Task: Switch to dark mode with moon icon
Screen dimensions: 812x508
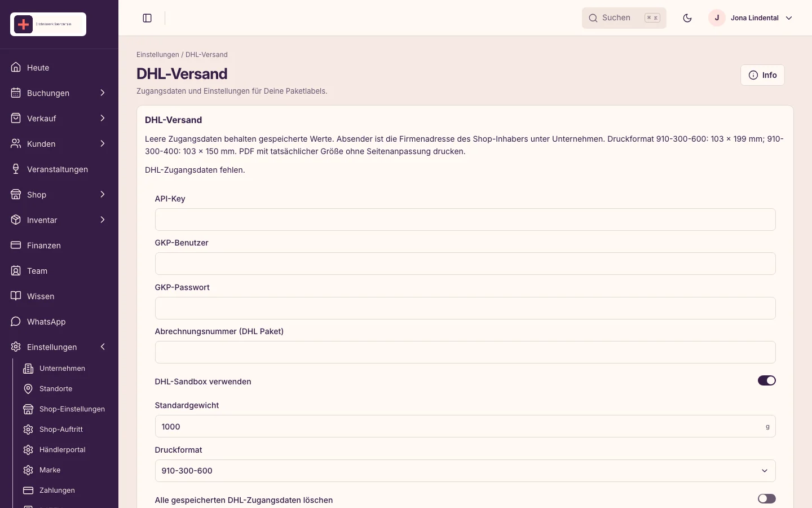Action: 687,18
